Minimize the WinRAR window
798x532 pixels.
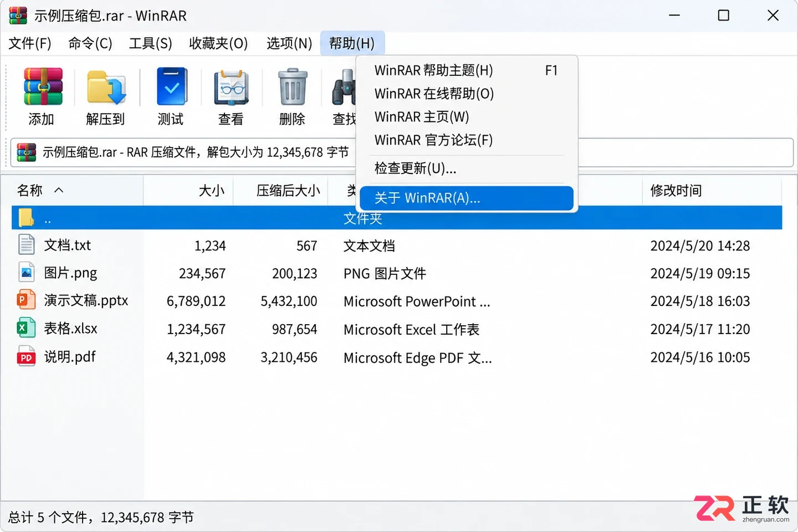[674, 16]
